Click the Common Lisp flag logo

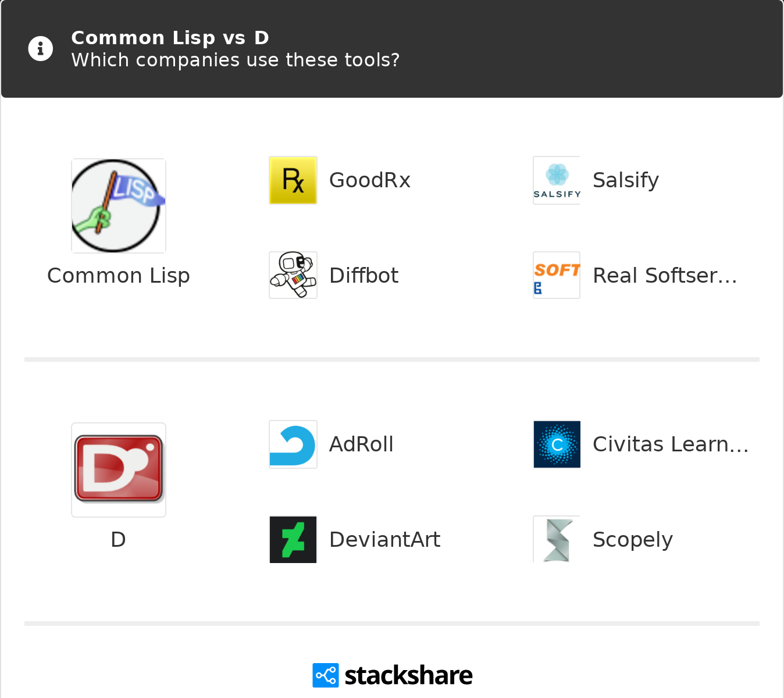point(119,206)
